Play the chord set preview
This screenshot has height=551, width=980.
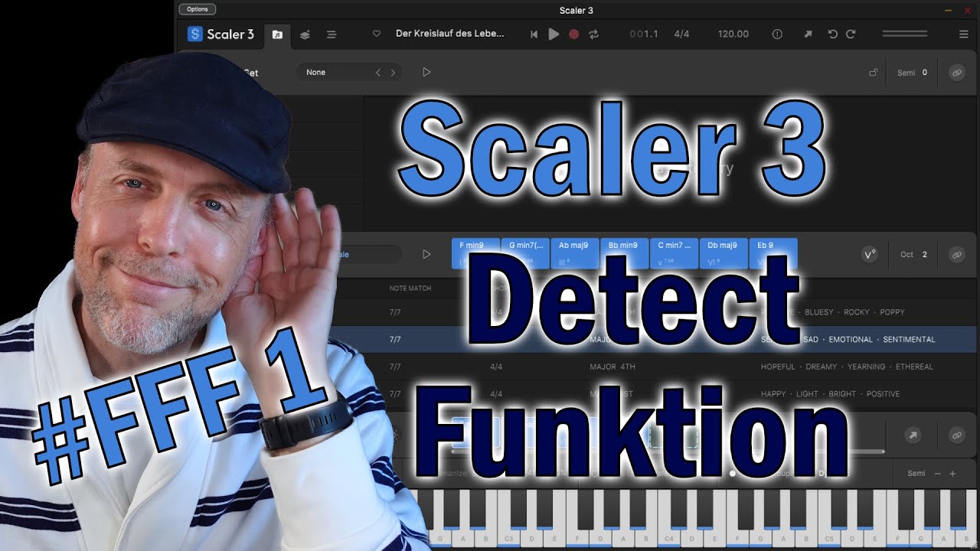426,72
